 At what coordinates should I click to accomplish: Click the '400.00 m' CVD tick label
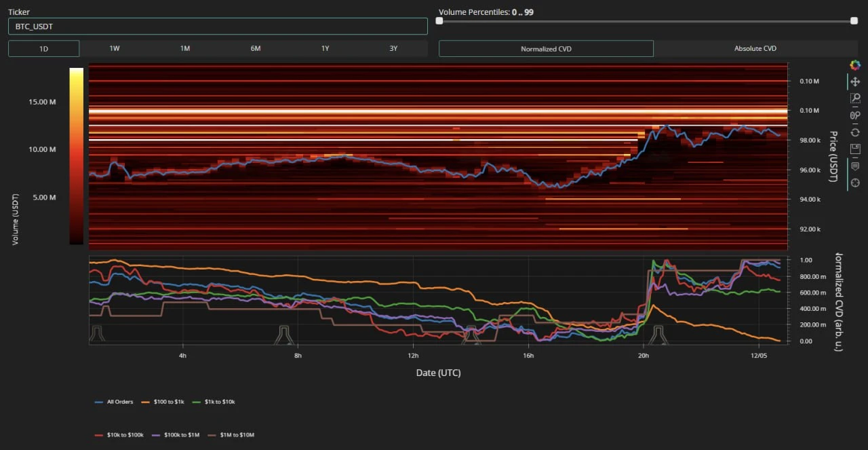tap(812, 309)
